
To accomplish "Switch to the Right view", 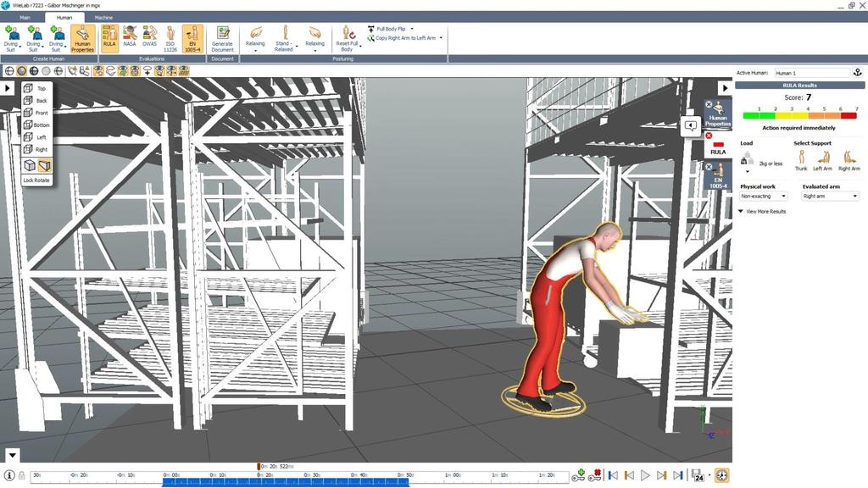I will pos(36,149).
